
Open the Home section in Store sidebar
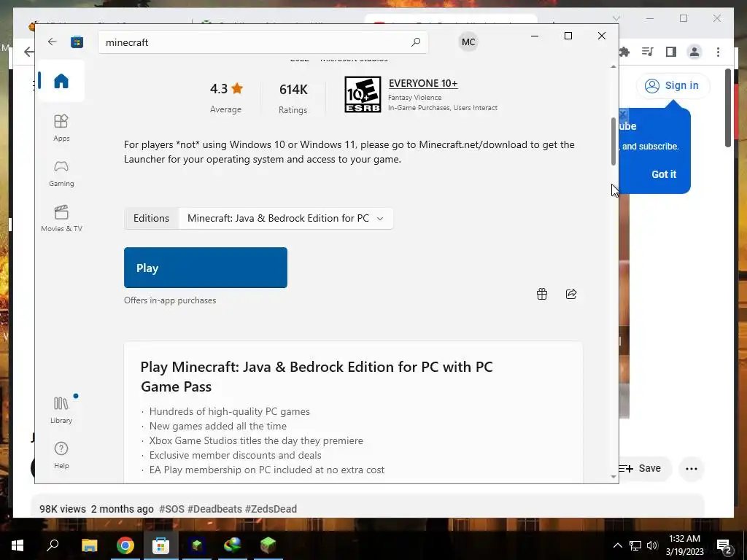[61, 81]
